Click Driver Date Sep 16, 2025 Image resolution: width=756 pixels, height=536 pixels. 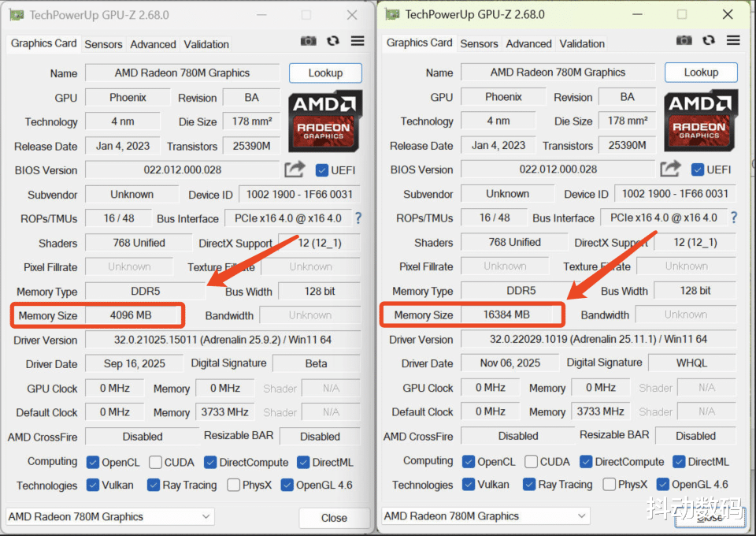point(134,363)
